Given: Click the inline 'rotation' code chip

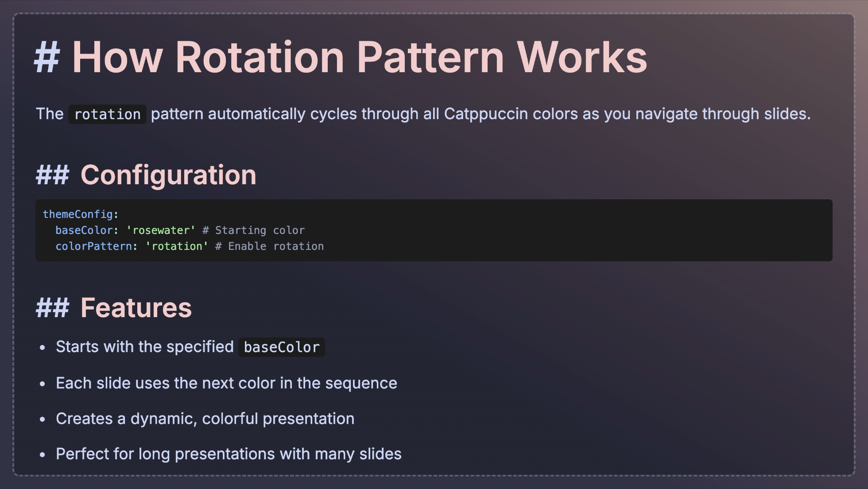Looking at the screenshot, I should [x=107, y=114].
